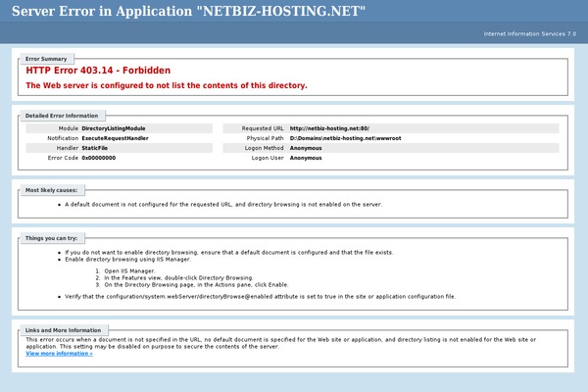Screen dimensions: 588x392
Task: Click the 'DirectoryListingModule' value
Action: [114, 128]
